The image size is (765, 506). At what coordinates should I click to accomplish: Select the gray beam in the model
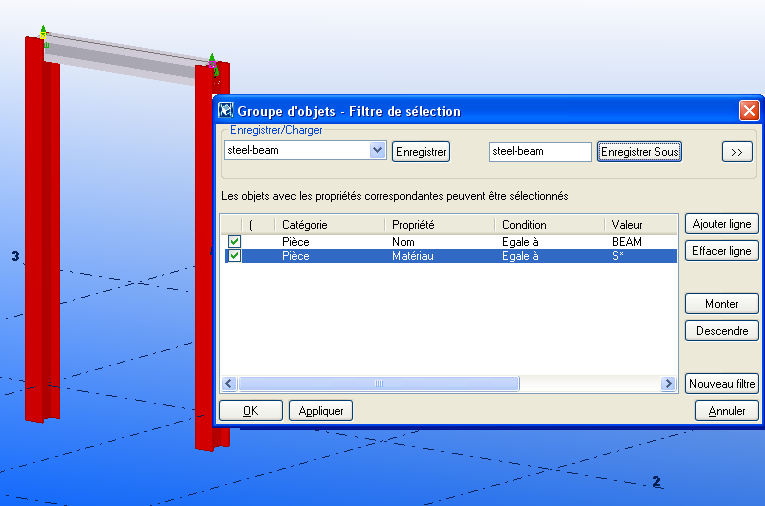tap(122, 61)
